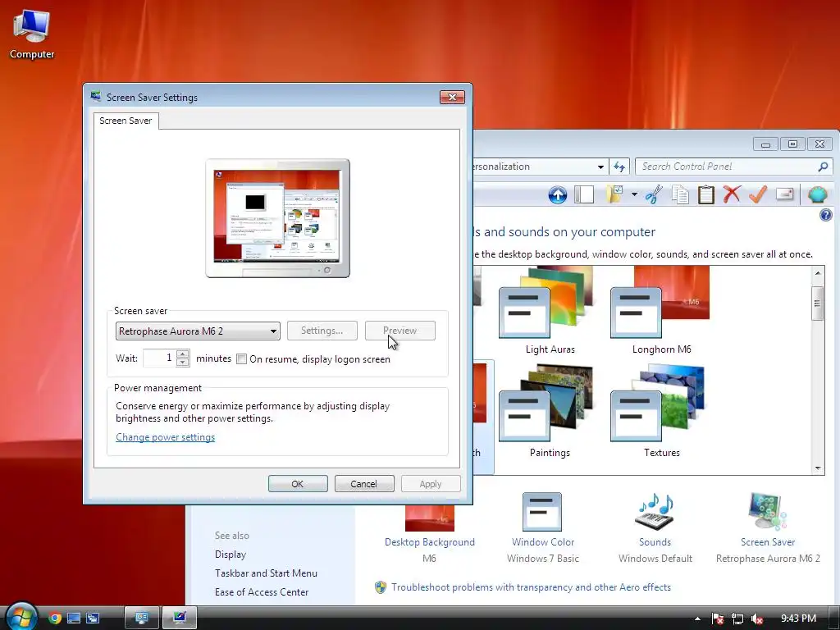Screen dimensions: 840x630
Task: Click the 9:43 PM clock
Action: pyautogui.click(x=798, y=619)
